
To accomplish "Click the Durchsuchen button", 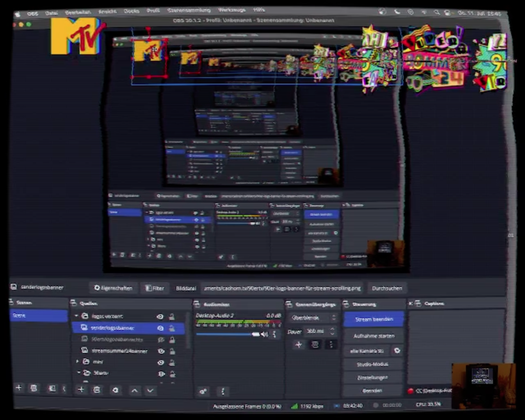I will (x=387, y=288).
